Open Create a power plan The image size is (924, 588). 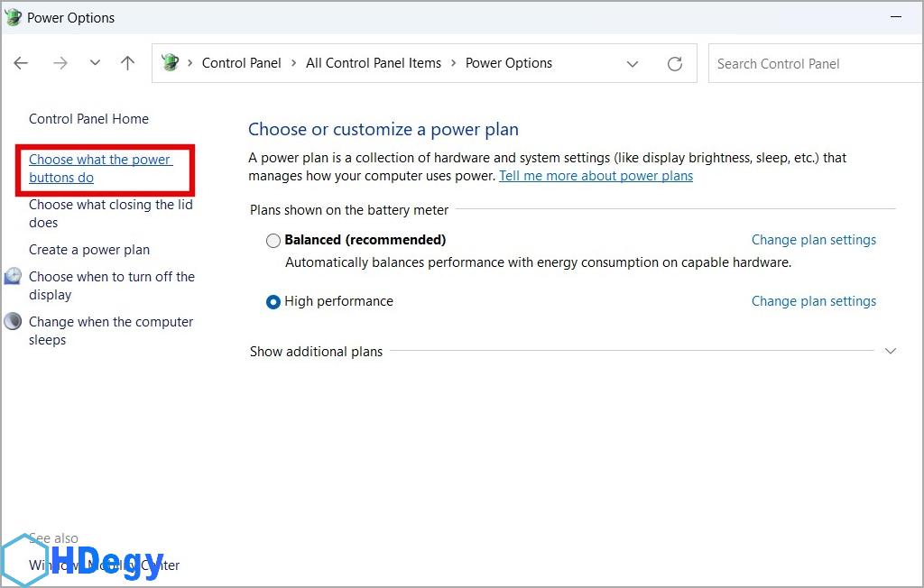coord(89,250)
